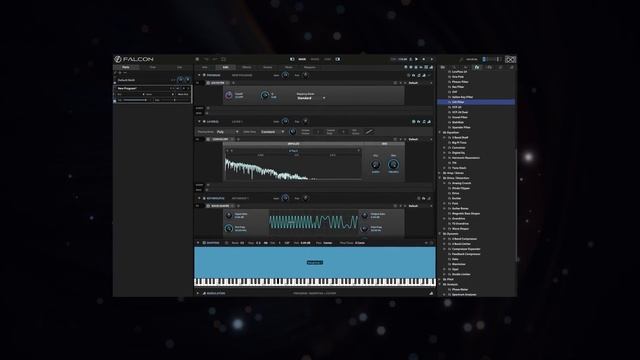The width and height of the screenshot is (640, 360).
Task: Open the Mods tab
Action: tap(289, 67)
